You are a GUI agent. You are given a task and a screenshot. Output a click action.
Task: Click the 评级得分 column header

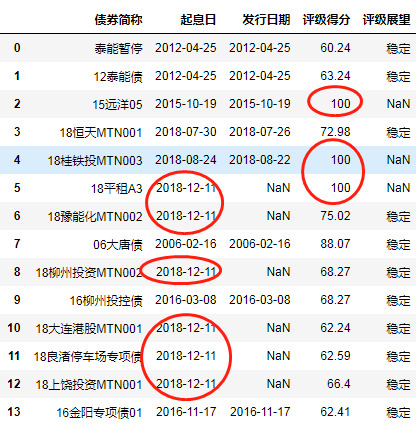coord(326,20)
